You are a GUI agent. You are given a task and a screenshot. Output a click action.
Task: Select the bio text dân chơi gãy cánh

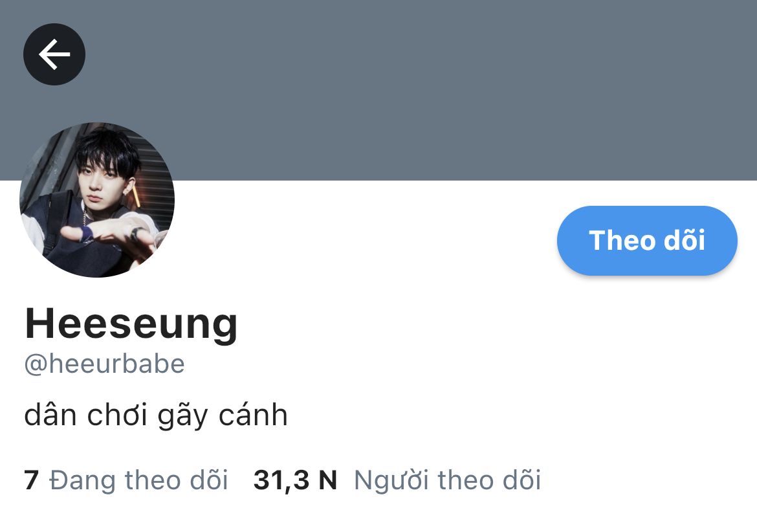point(156,415)
